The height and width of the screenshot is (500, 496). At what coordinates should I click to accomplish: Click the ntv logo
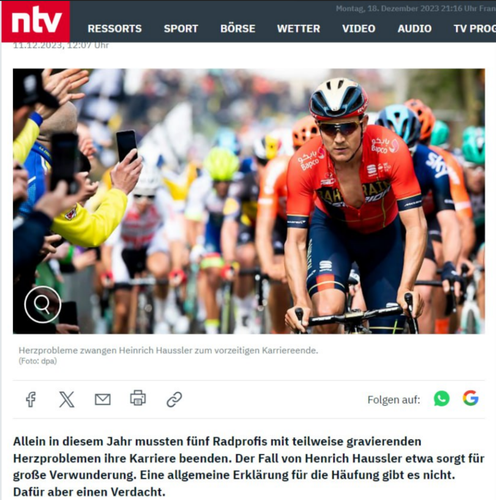[x=36, y=21]
